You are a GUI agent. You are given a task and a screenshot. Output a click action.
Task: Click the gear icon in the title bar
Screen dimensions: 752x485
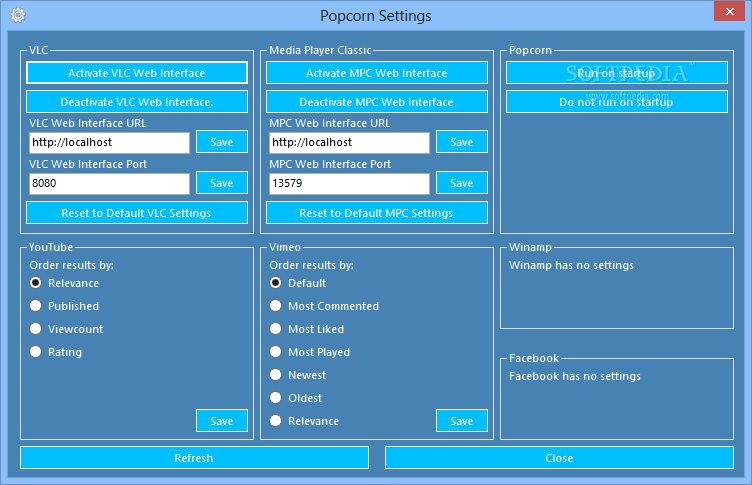pos(18,15)
